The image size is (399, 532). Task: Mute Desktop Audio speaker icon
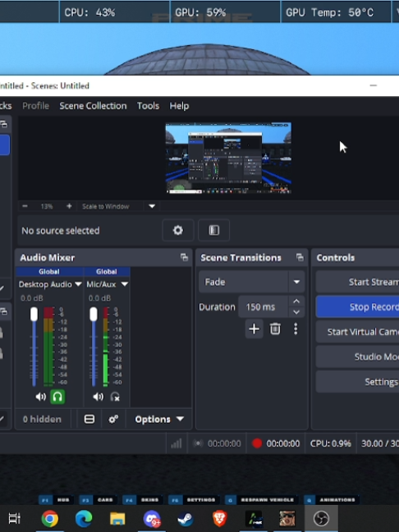tap(41, 397)
